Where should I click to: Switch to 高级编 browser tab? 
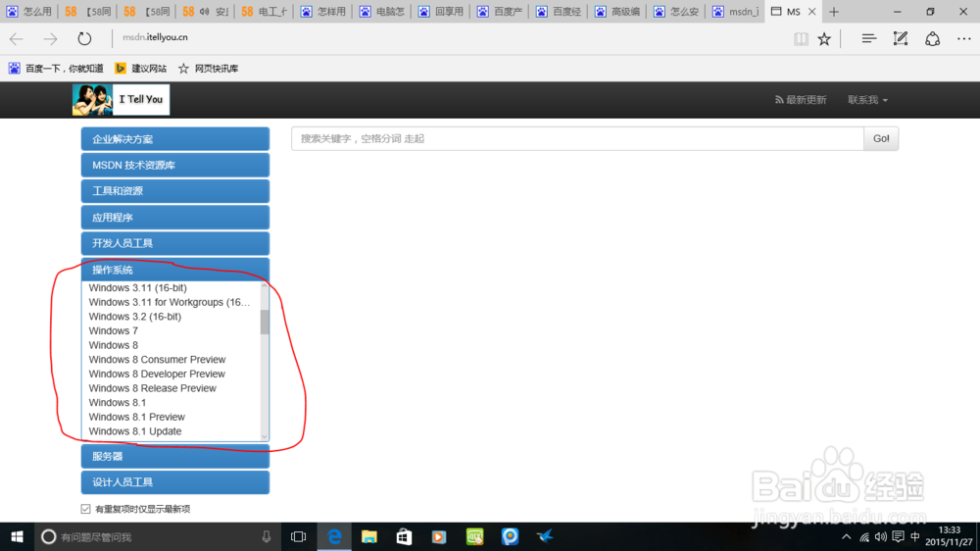[x=616, y=11]
